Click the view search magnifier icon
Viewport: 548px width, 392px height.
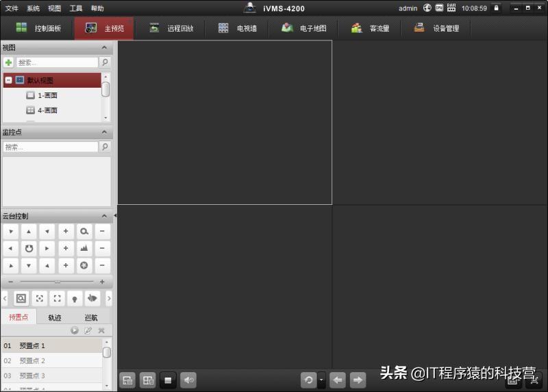point(105,62)
